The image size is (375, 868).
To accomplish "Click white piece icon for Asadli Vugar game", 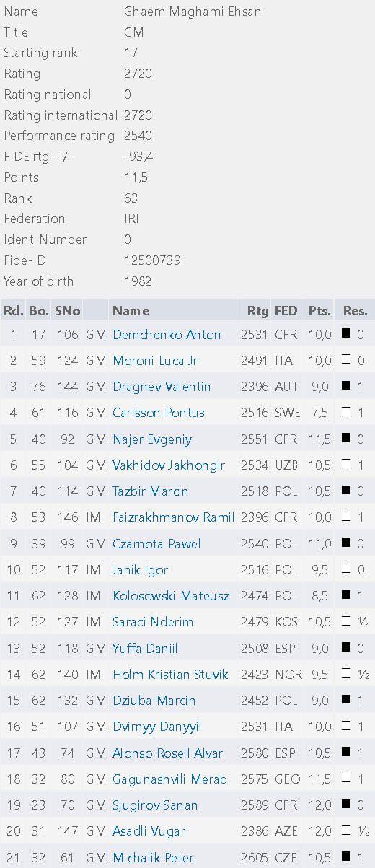I will point(346,830).
